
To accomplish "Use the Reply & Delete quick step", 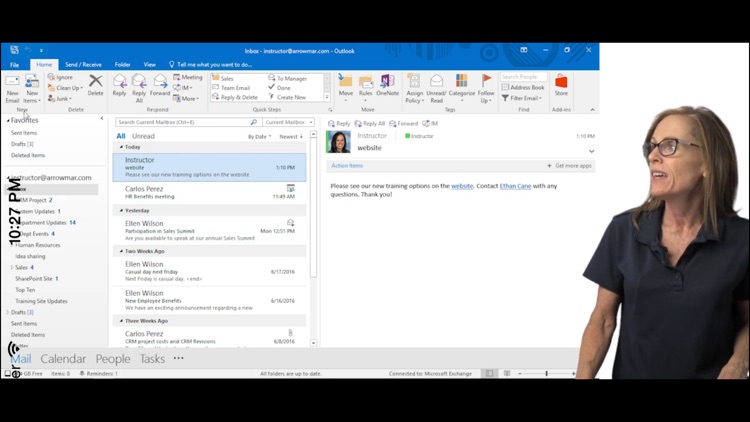I will 235,97.
